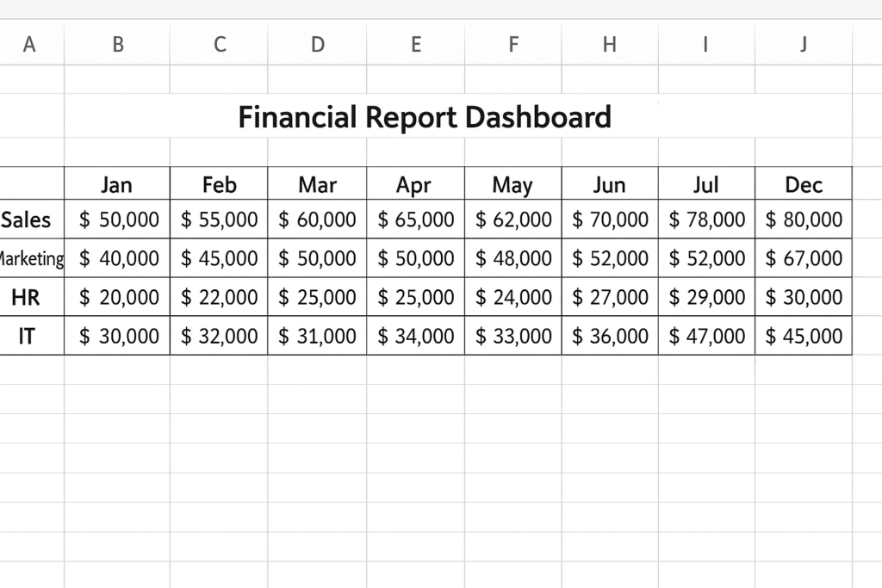The height and width of the screenshot is (588, 882).
Task: Click column F header
Action: tap(512, 45)
